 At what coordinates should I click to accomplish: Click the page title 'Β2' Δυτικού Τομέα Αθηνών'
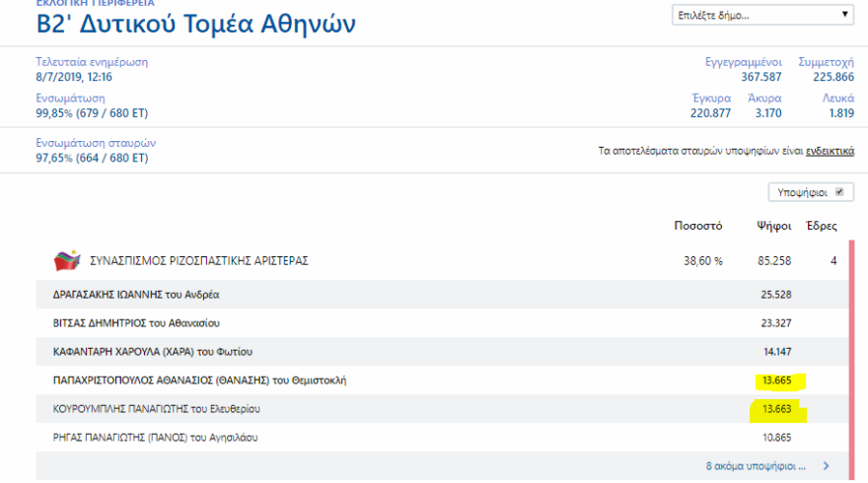[x=196, y=24]
